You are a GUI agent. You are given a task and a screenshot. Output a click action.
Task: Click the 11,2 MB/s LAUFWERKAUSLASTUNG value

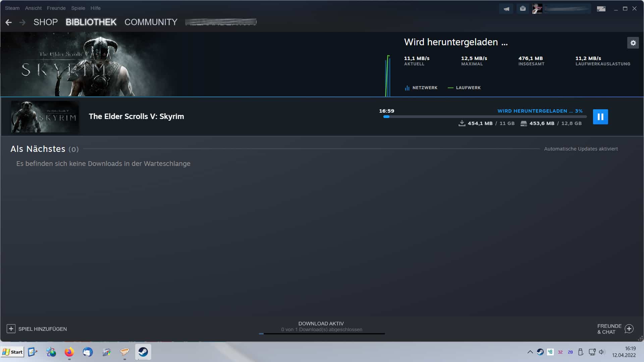pyautogui.click(x=588, y=58)
